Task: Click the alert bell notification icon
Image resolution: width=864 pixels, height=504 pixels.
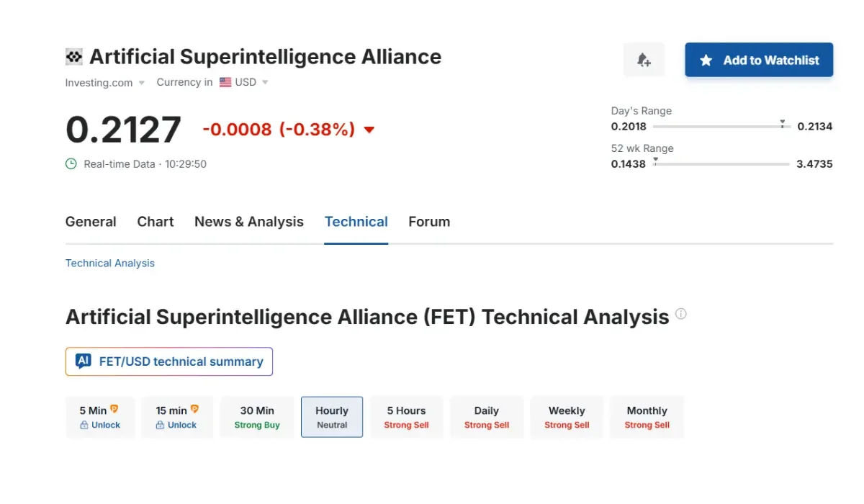Action: 644,59
